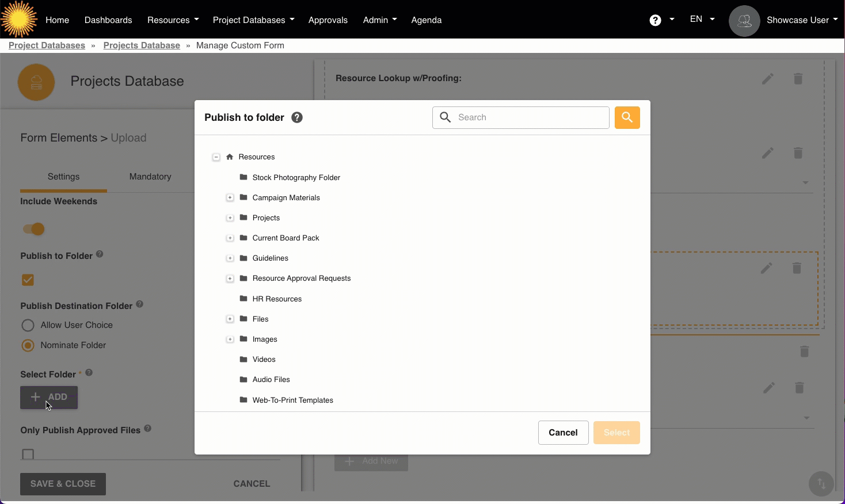Image resolution: width=845 pixels, height=504 pixels.
Task: Click the folder Search input field
Action: coord(530,117)
